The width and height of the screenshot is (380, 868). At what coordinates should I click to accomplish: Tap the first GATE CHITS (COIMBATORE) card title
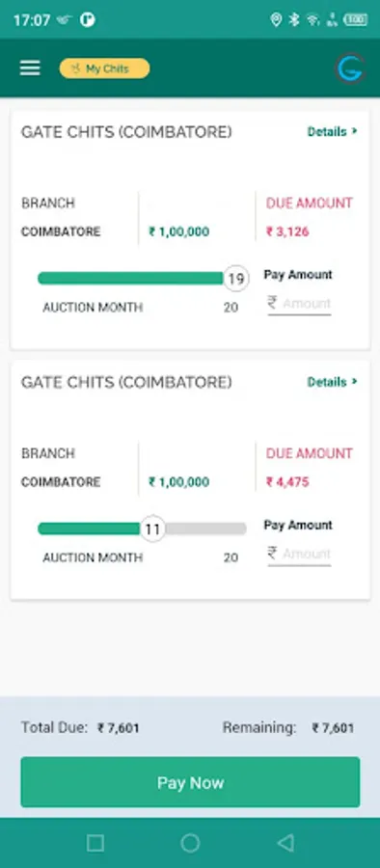tap(126, 132)
